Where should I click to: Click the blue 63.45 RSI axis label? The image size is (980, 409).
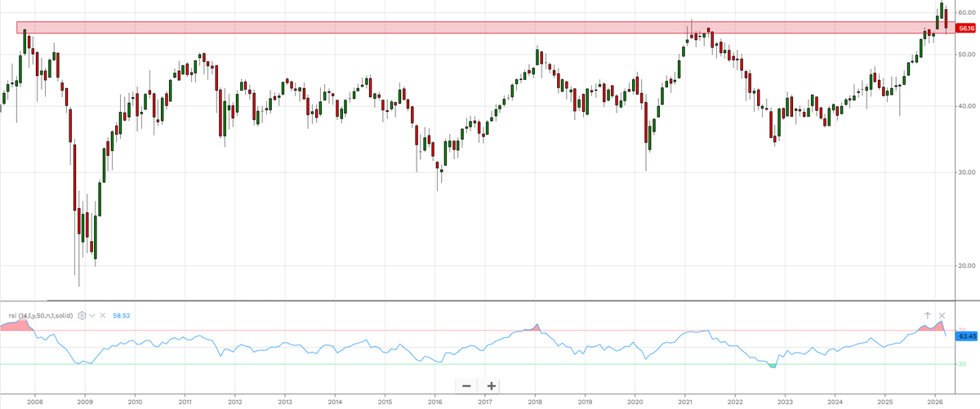pos(965,336)
